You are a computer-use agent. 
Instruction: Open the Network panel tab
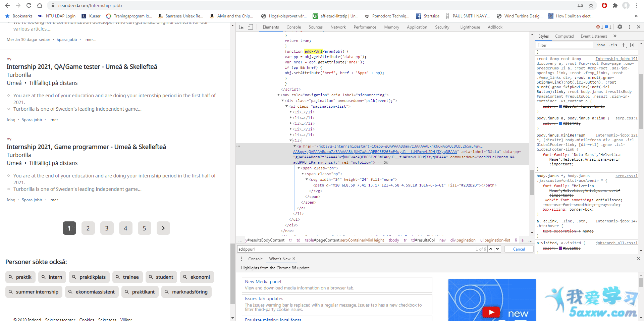[x=338, y=27]
